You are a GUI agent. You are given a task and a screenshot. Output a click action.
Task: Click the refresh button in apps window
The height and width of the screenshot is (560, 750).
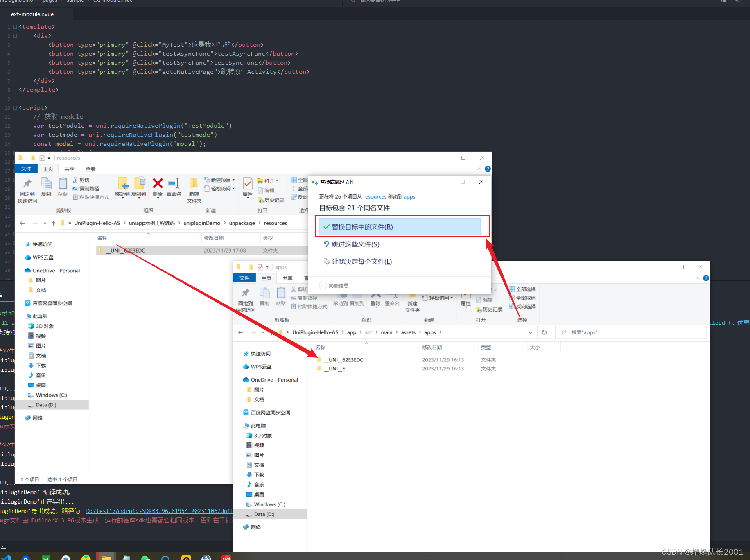pyautogui.click(x=544, y=332)
